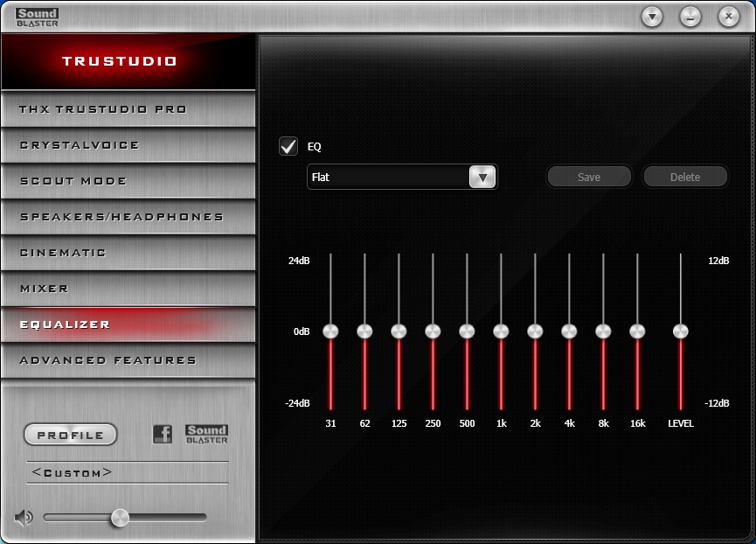Open the Mixer section

pos(128,289)
